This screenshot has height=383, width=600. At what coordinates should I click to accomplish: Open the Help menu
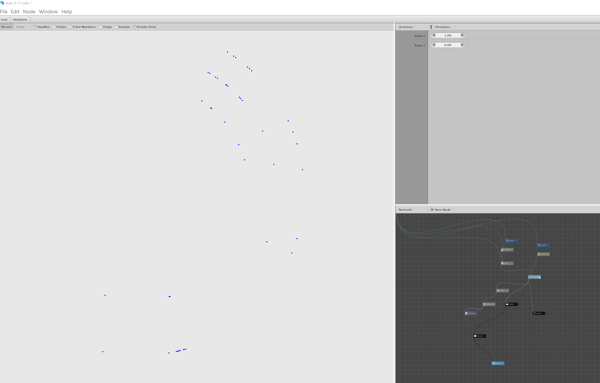click(67, 12)
